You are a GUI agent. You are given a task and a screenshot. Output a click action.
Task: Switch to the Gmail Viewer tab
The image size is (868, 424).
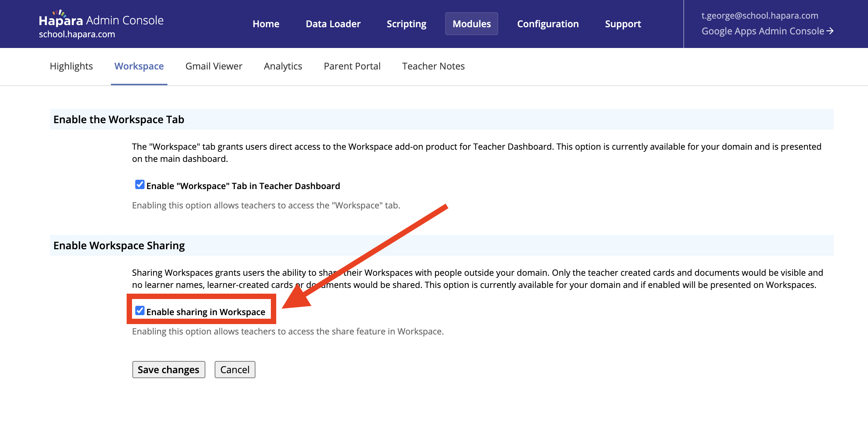click(x=214, y=66)
